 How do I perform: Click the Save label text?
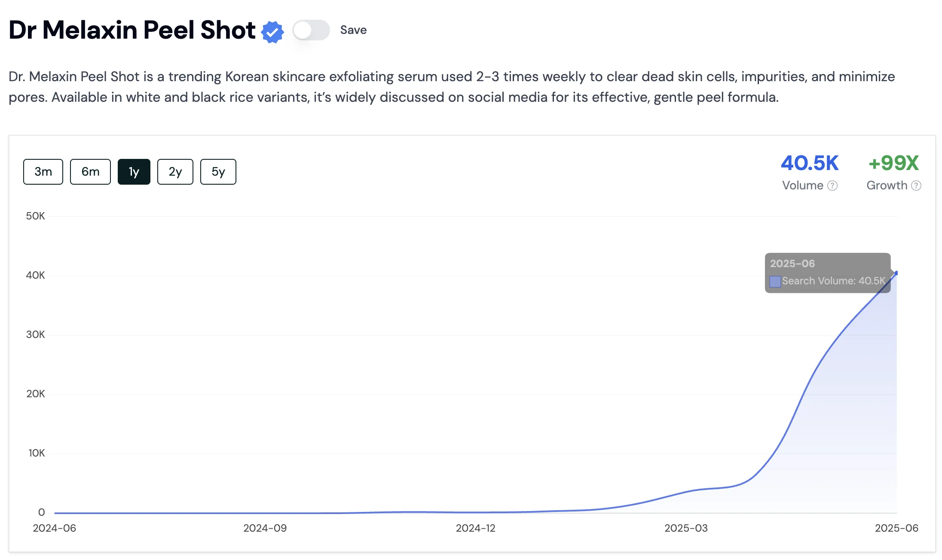click(353, 30)
